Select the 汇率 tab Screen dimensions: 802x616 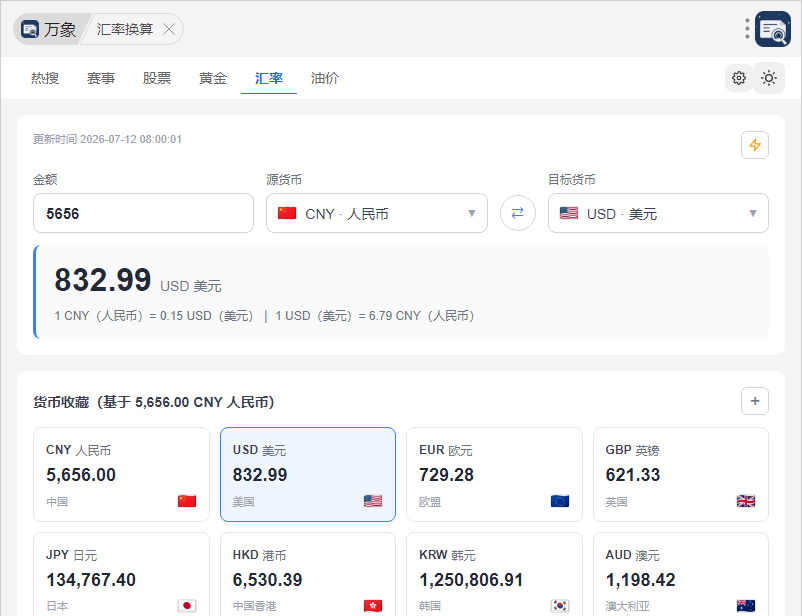click(x=269, y=78)
